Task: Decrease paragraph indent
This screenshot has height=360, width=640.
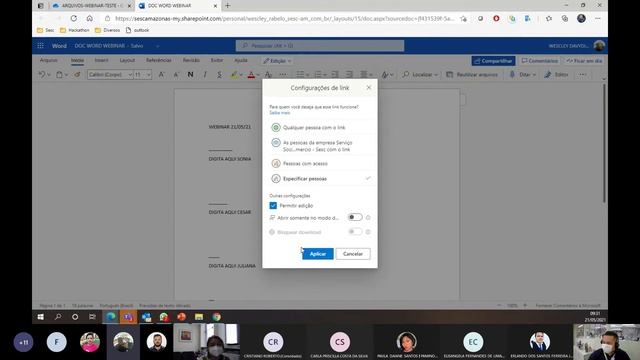Action: point(335,75)
